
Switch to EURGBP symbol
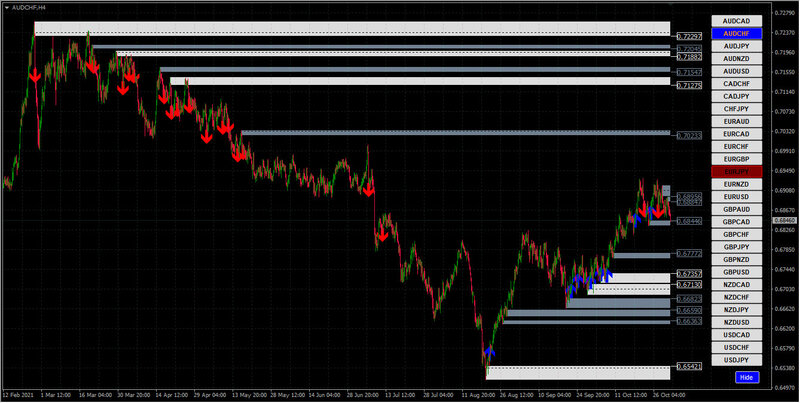[x=737, y=159]
